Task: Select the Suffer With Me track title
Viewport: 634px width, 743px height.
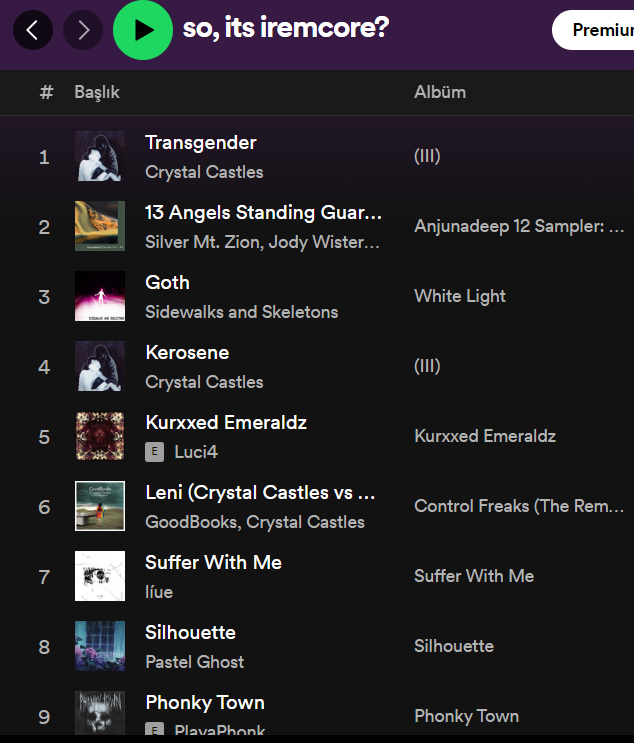Action: [213, 562]
